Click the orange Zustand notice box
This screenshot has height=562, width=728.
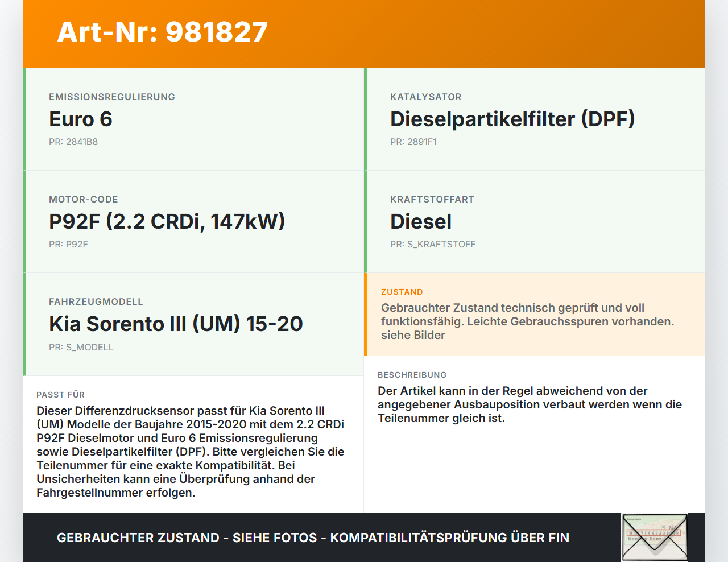coord(535,314)
